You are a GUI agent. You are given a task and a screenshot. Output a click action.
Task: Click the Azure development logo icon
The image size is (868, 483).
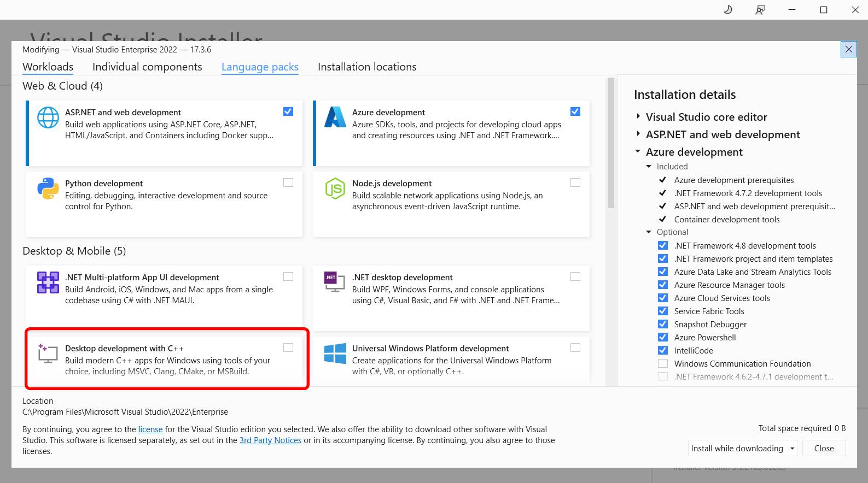tap(335, 117)
